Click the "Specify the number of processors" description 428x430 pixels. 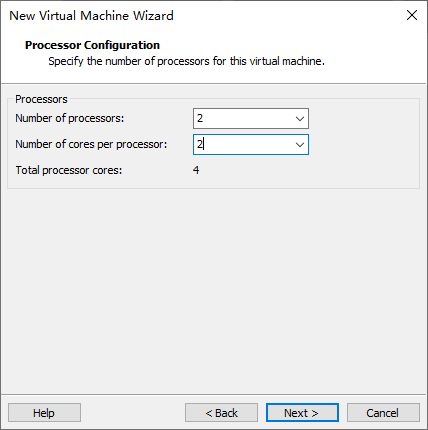point(186,61)
